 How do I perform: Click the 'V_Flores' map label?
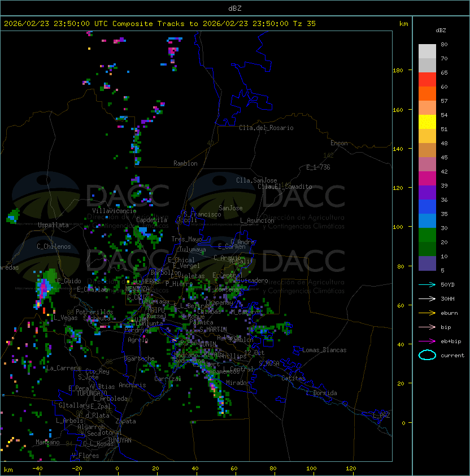click(x=85, y=456)
